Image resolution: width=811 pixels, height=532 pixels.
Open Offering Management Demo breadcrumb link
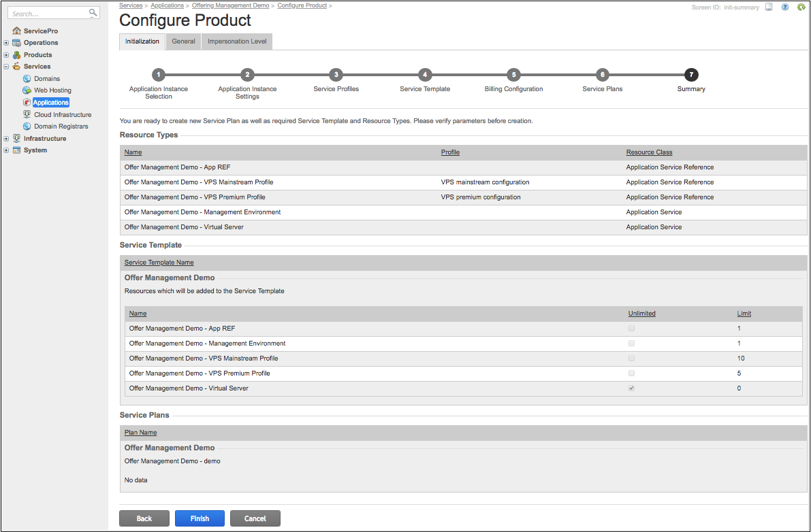[230, 5]
